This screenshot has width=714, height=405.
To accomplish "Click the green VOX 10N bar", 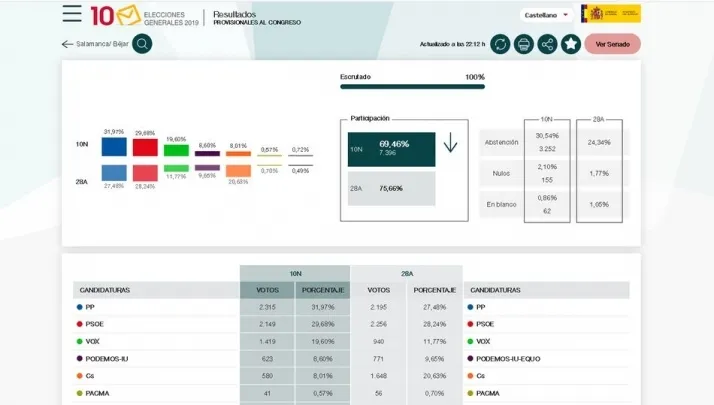I will [176, 151].
